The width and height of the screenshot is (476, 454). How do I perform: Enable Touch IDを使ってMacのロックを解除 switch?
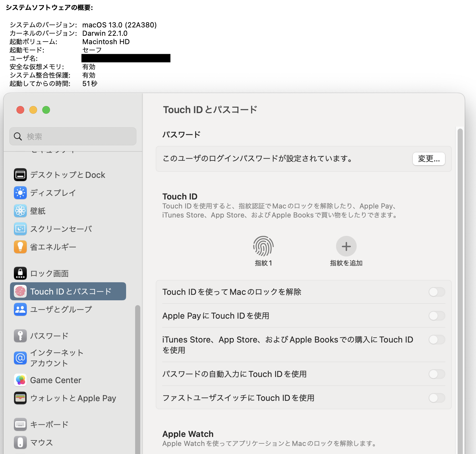[437, 292]
